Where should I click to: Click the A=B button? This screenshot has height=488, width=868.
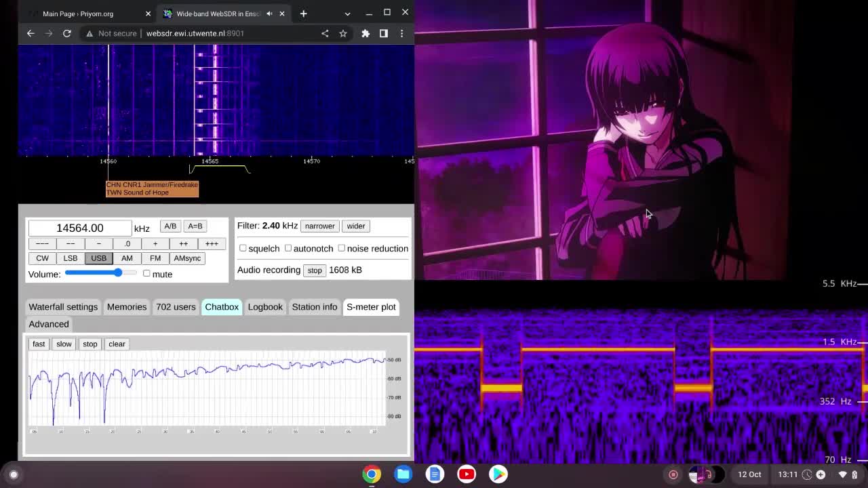coord(195,226)
